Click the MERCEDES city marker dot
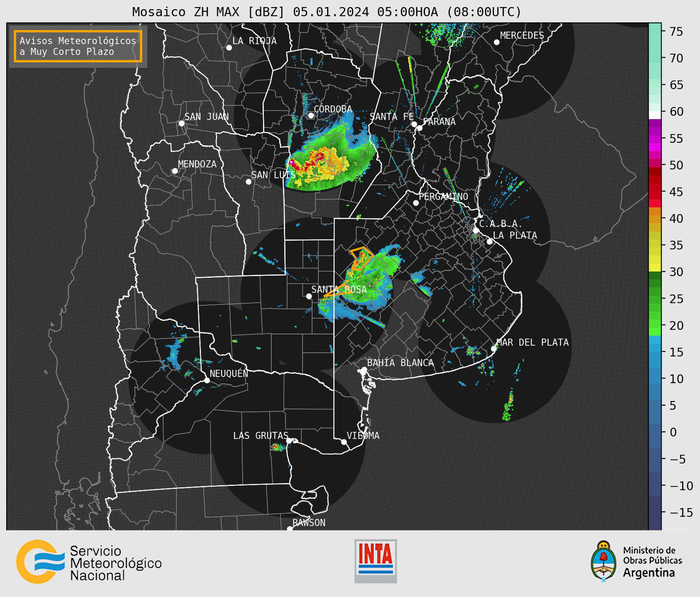The width and height of the screenshot is (700, 597). pos(496,42)
